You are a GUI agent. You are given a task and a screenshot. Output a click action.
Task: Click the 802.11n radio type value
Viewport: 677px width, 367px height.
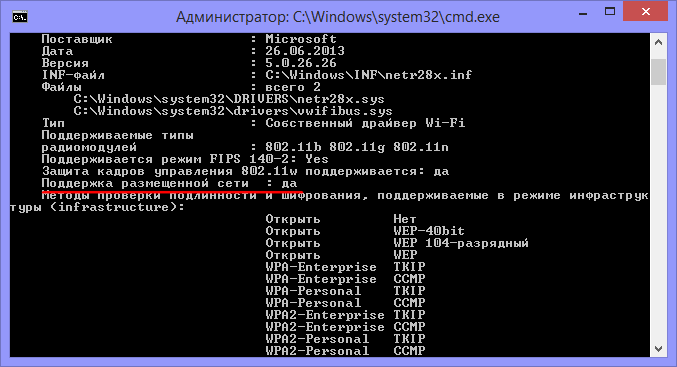tap(421, 147)
